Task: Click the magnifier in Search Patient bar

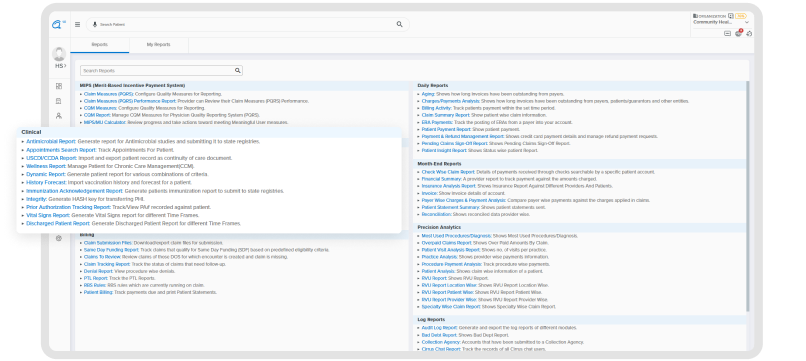Action: [x=399, y=24]
